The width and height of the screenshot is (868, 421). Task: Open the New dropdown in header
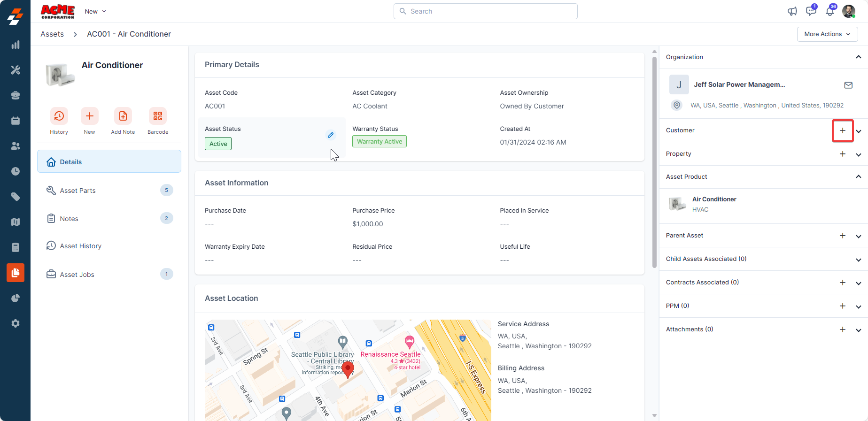click(x=95, y=11)
